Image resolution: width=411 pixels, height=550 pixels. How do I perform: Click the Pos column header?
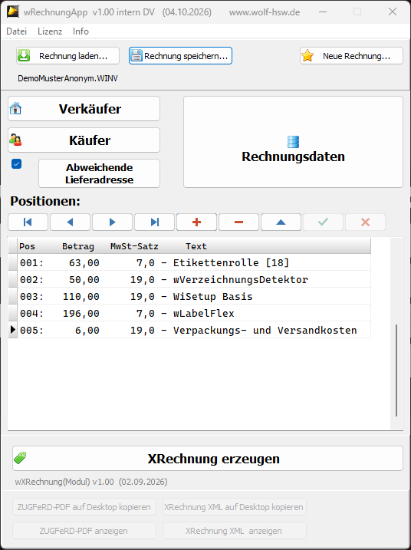coord(27,246)
